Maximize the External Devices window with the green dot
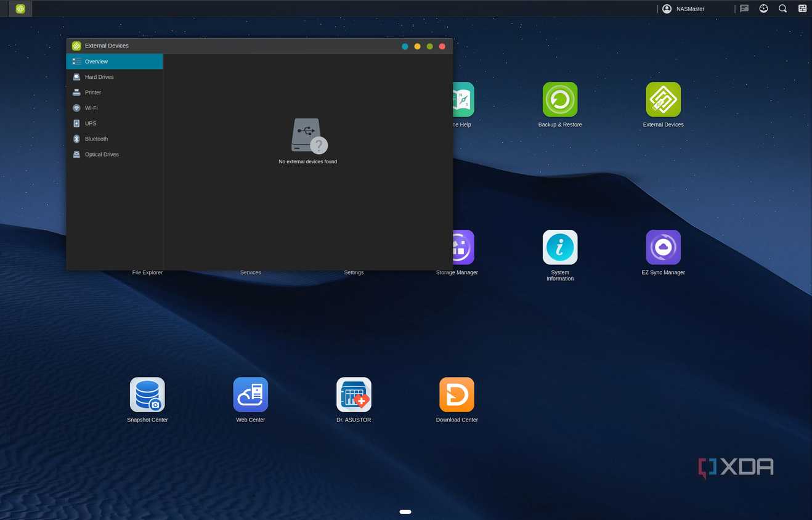812x520 pixels. point(429,46)
